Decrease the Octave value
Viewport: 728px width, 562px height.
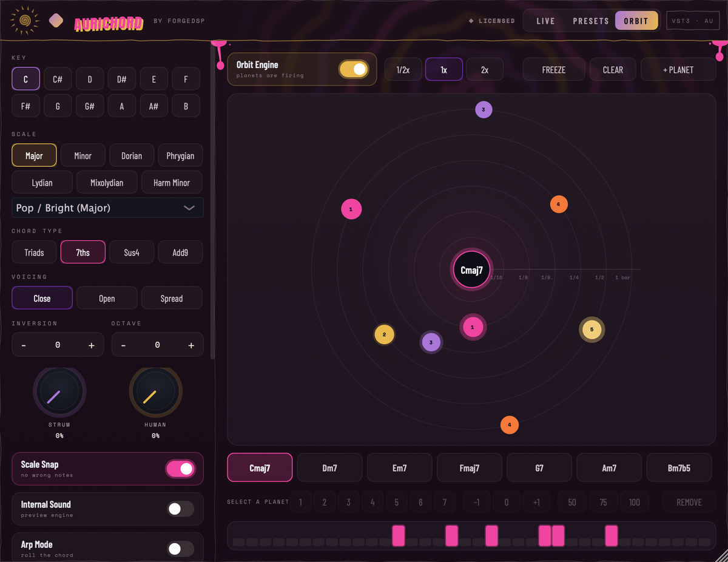tap(123, 345)
